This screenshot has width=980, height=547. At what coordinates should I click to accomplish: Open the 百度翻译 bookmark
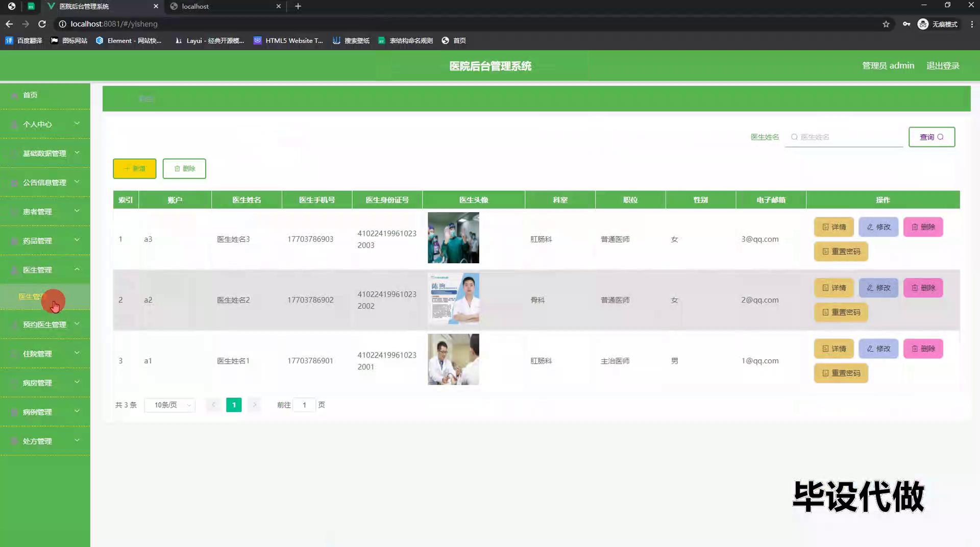click(24, 40)
